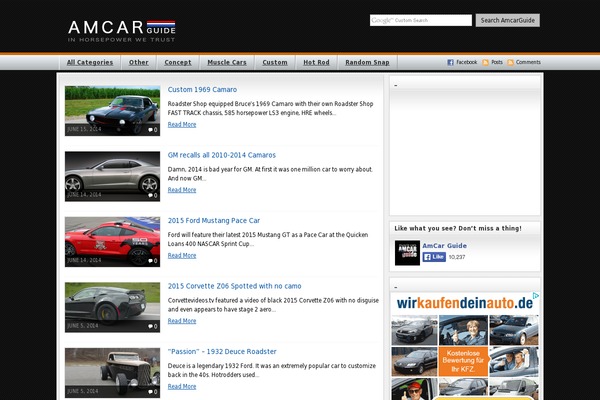Open the Posts RSS feed icon
Screen dimensions: 600x400
(x=486, y=62)
